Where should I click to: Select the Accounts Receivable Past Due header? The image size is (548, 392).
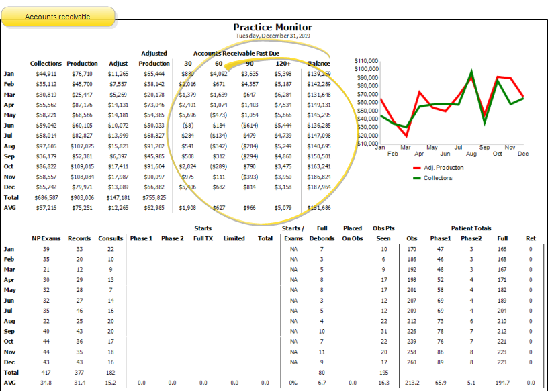click(x=236, y=53)
